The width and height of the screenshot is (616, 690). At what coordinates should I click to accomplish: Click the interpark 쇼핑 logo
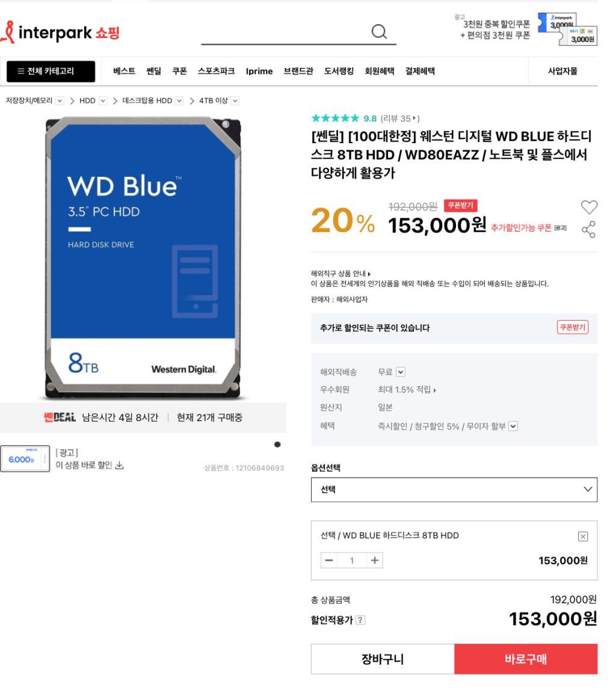click(x=60, y=32)
